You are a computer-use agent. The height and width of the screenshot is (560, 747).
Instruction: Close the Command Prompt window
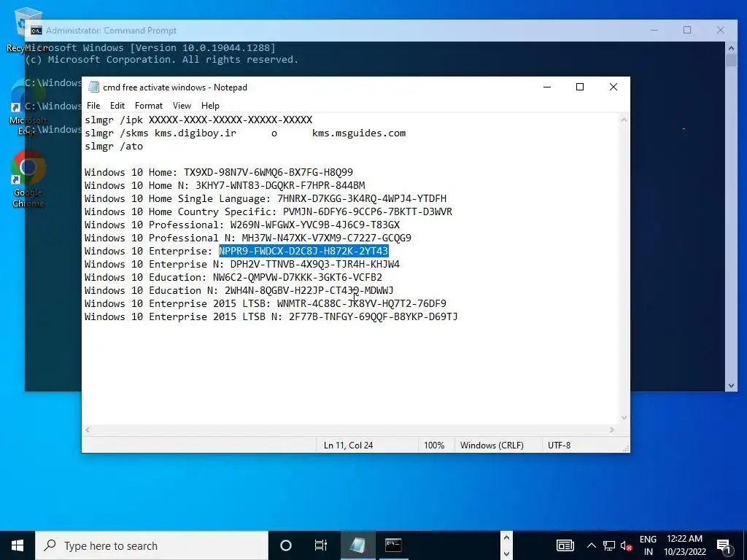pos(721,30)
